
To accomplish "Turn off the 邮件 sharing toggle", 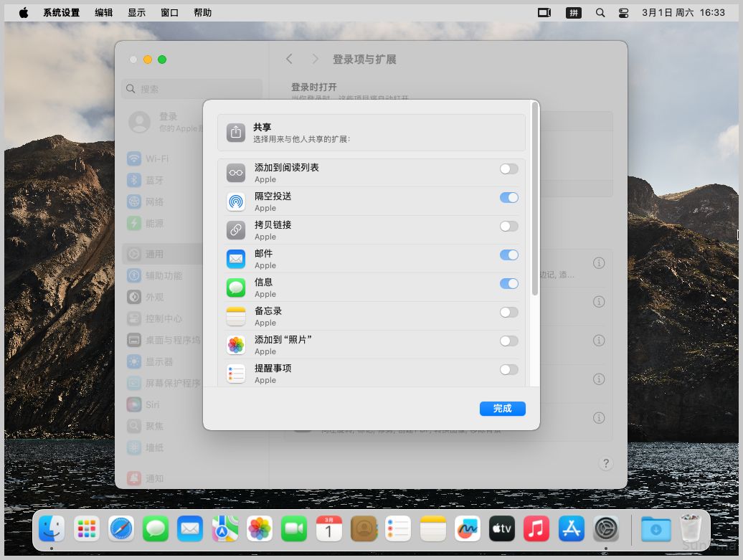I will (x=508, y=255).
